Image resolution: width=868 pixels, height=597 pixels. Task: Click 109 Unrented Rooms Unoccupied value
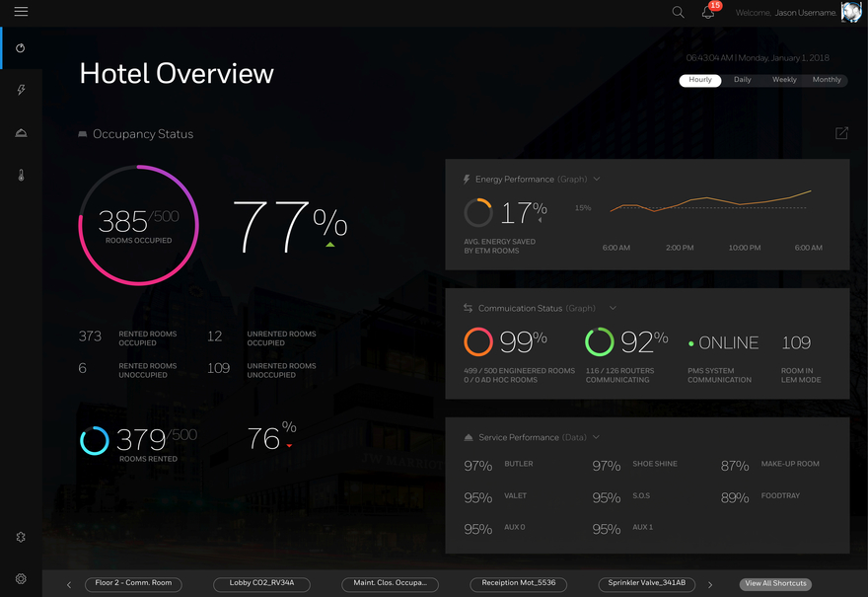click(218, 368)
